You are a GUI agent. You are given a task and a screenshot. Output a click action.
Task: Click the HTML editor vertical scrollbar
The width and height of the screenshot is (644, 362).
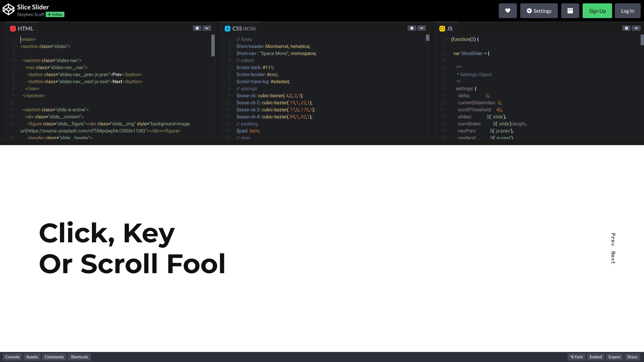213,46
